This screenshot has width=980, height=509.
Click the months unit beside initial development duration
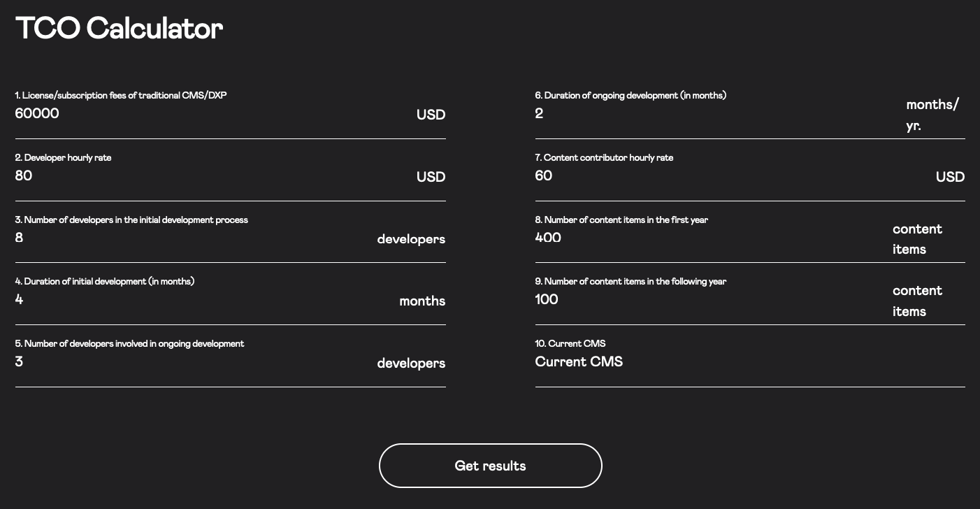click(x=422, y=301)
